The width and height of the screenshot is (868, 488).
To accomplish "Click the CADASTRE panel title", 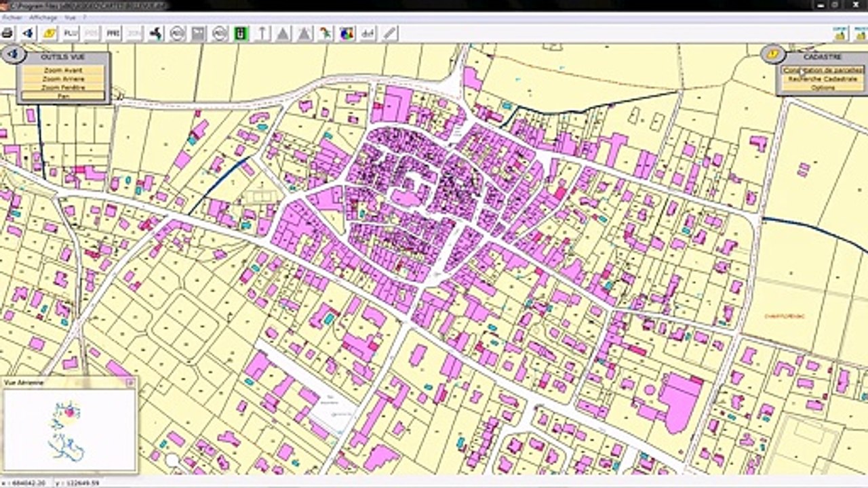I will coord(823,58).
